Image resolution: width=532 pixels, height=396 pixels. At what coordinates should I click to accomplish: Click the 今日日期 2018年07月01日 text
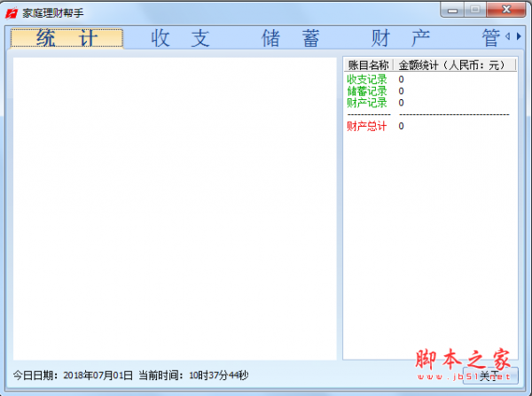(73, 376)
